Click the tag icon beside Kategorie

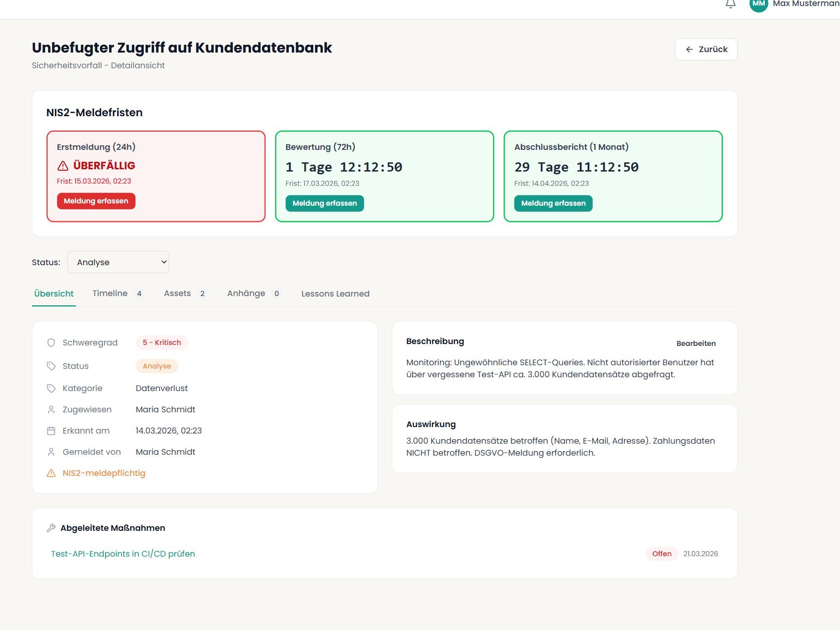click(51, 388)
